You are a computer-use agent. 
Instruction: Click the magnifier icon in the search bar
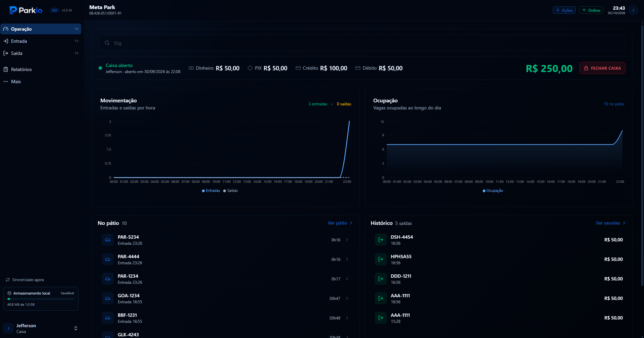click(107, 43)
